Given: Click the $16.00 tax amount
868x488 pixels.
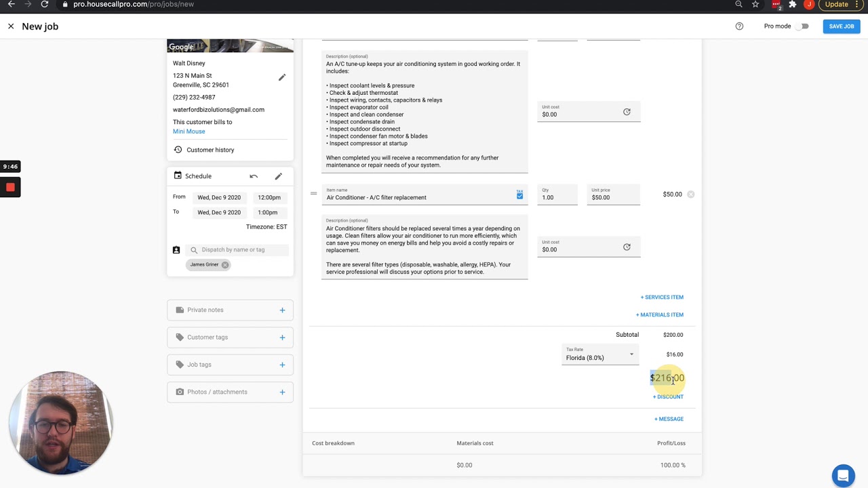Looking at the screenshot, I should pyautogui.click(x=675, y=354).
